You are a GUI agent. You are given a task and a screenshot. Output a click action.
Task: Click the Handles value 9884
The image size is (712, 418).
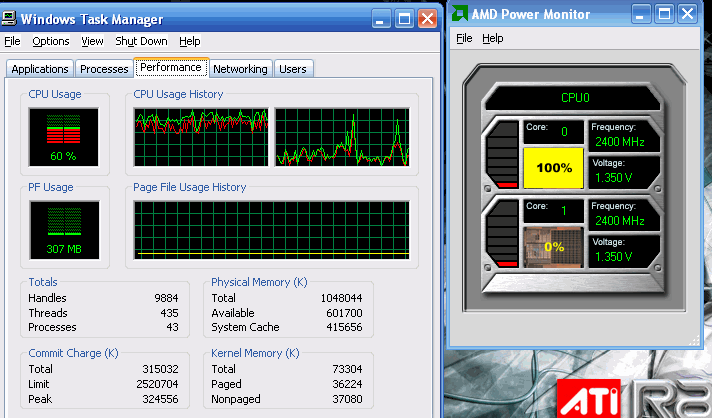[x=166, y=298]
